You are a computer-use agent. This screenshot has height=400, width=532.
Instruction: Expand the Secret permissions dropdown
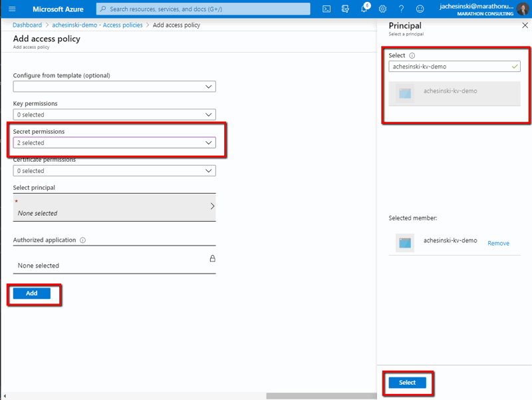pos(114,142)
